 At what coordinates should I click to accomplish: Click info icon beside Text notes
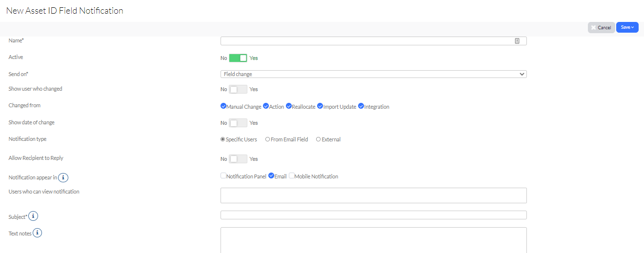tap(37, 233)
